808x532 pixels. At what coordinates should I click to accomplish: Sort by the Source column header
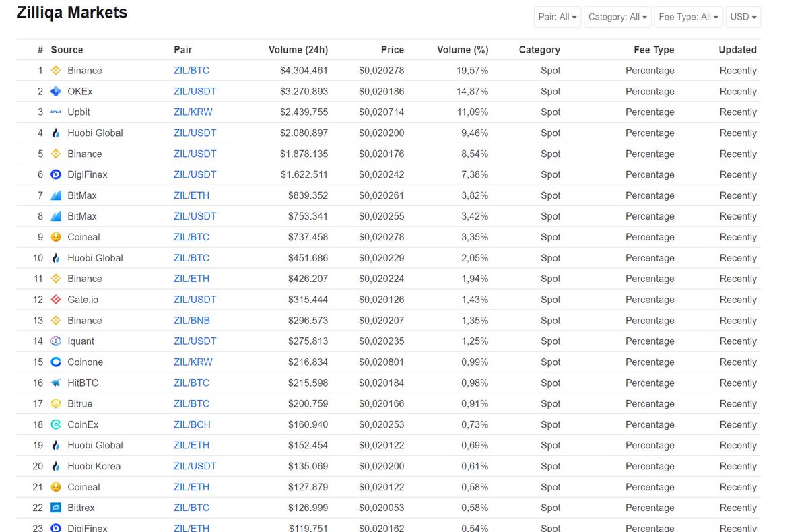coord(67,50)
